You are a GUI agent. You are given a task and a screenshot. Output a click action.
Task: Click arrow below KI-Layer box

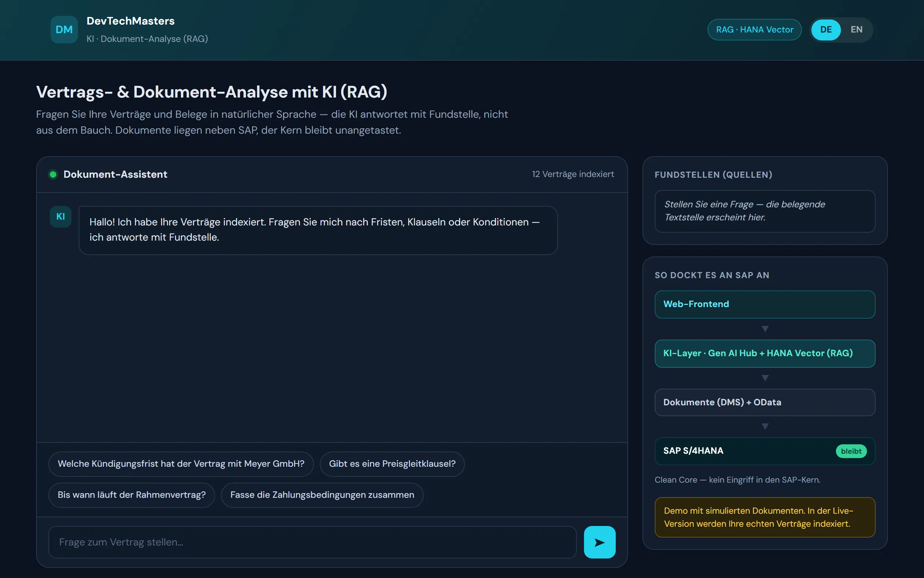coord(765,378)
